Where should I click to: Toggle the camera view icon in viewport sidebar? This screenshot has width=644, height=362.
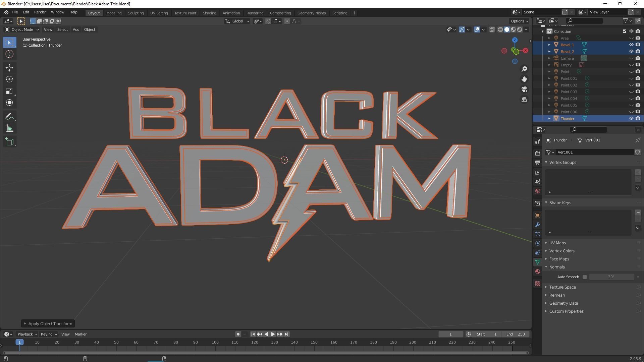tap(524, 89)
